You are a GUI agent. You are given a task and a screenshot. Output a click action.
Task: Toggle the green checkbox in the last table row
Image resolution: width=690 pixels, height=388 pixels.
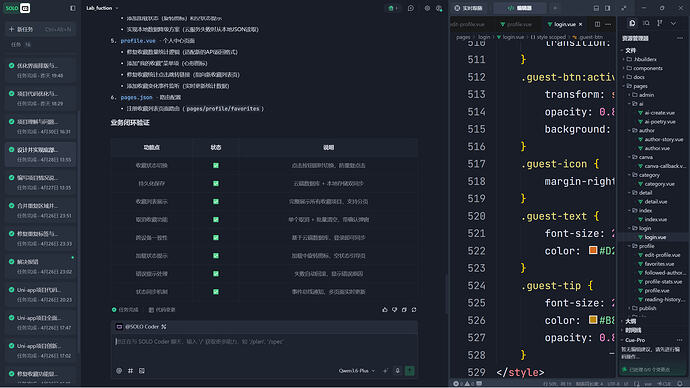[x=216, y=292]
